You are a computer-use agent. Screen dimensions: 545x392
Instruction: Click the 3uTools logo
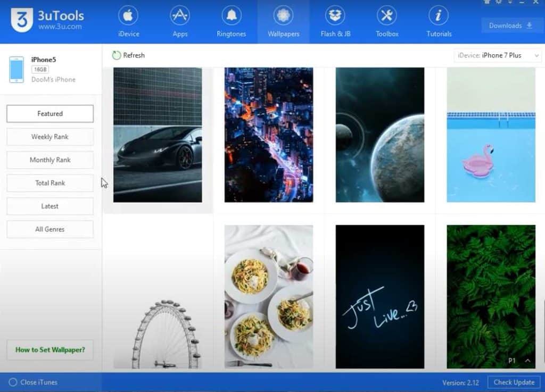[x=21, y=20]
